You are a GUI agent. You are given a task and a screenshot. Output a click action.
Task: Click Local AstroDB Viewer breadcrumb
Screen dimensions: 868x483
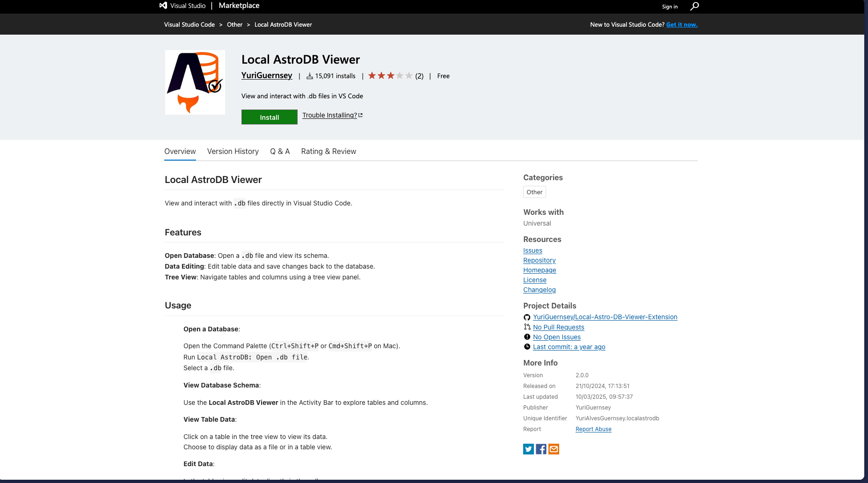(x=283, y=24)
